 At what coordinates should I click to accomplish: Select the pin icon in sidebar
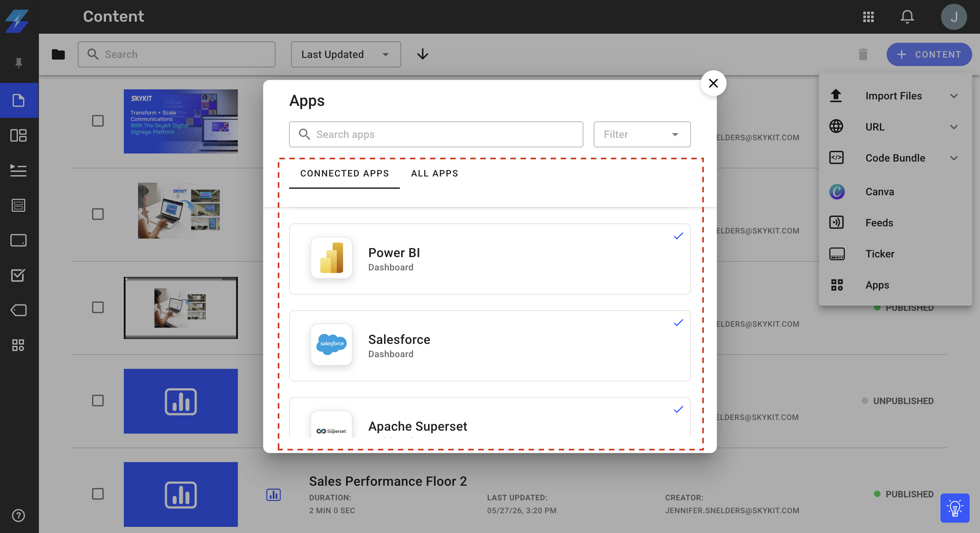pos(18,63)
